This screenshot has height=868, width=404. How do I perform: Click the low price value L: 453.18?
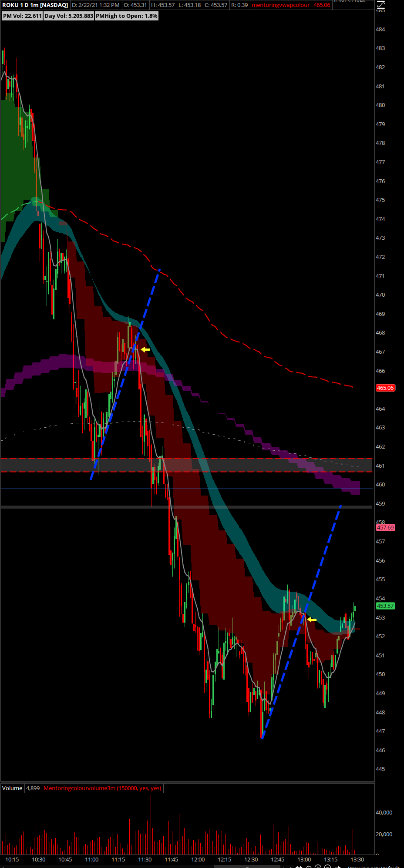pos(190,5)
